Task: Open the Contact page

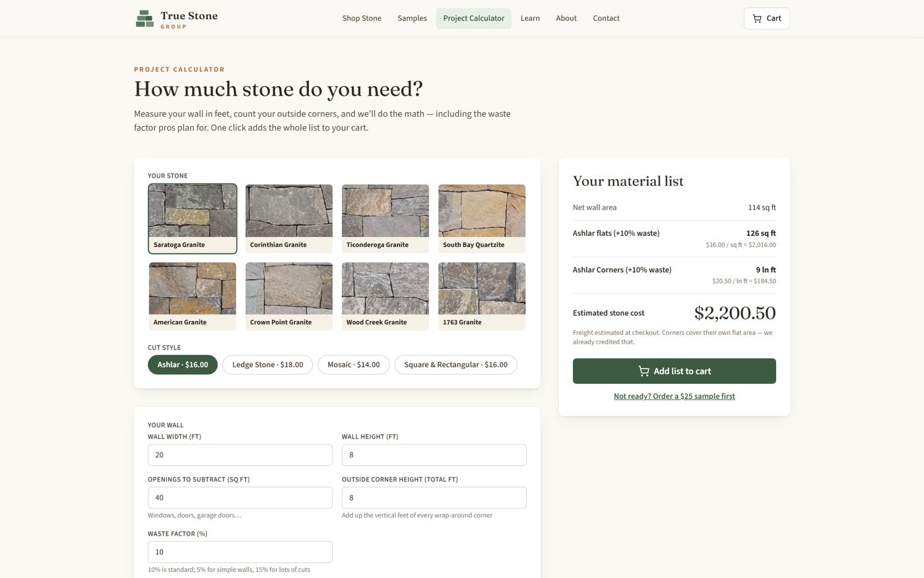Action: click(606, 18)
